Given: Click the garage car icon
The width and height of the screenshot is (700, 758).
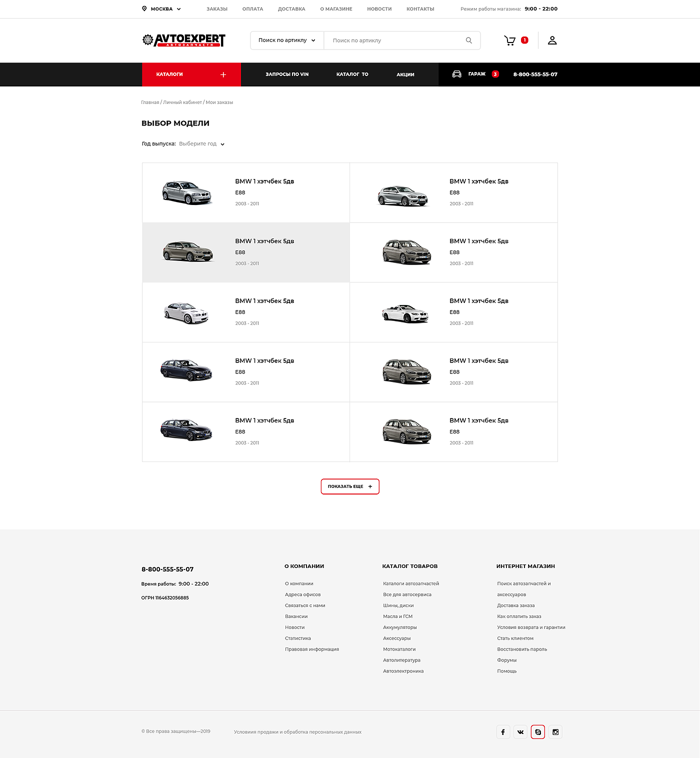Looking at the screenshot, I should [x=456, y=74].
